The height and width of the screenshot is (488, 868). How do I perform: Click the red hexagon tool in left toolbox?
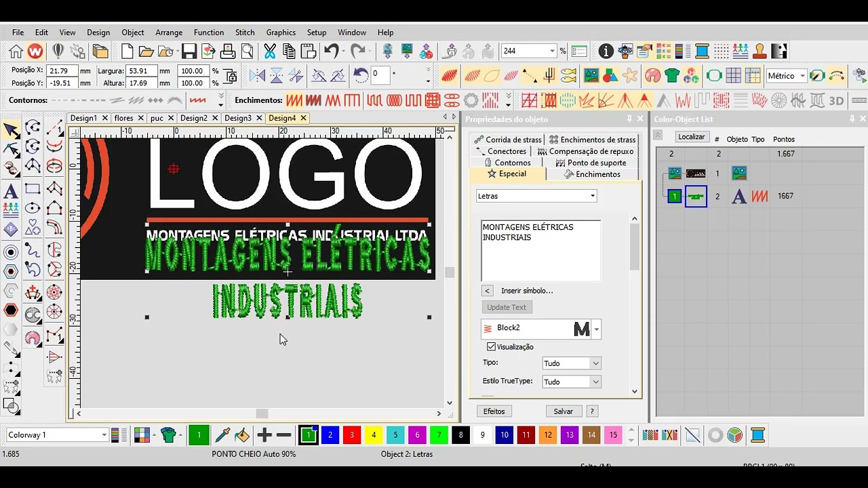pos(11,310)
